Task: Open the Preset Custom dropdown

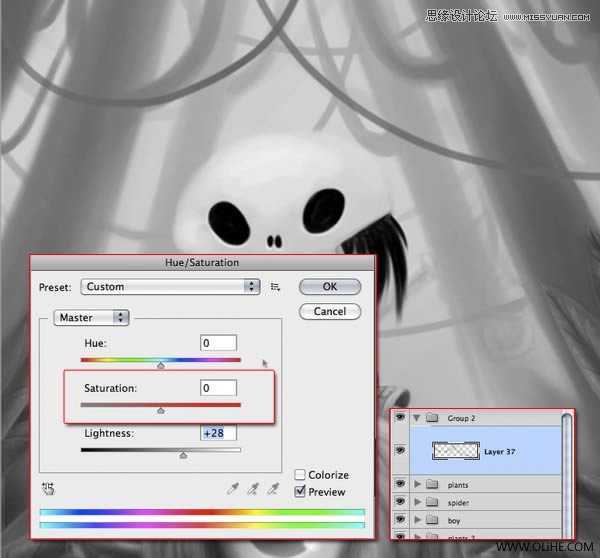Action: pyautogui.click(x=170, y=287)
